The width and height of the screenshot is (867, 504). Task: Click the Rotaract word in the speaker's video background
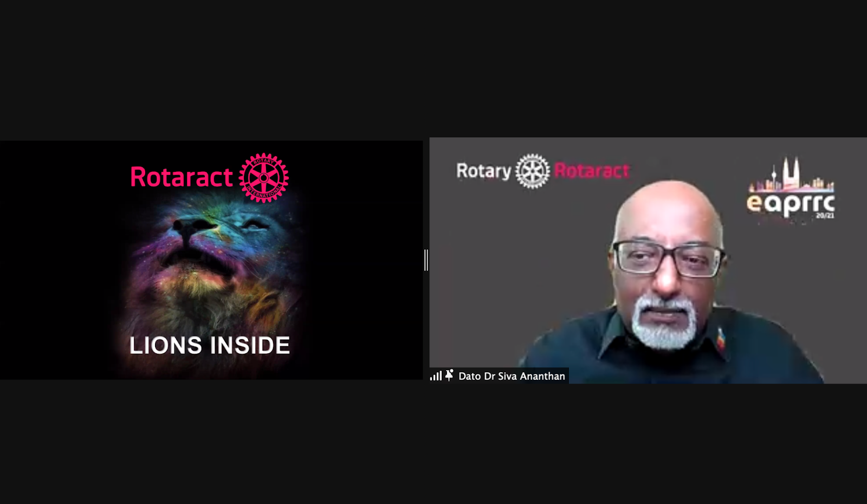[592, 171]
